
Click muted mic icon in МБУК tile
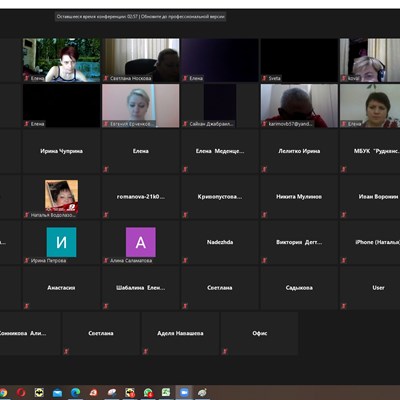pos(344,169)
